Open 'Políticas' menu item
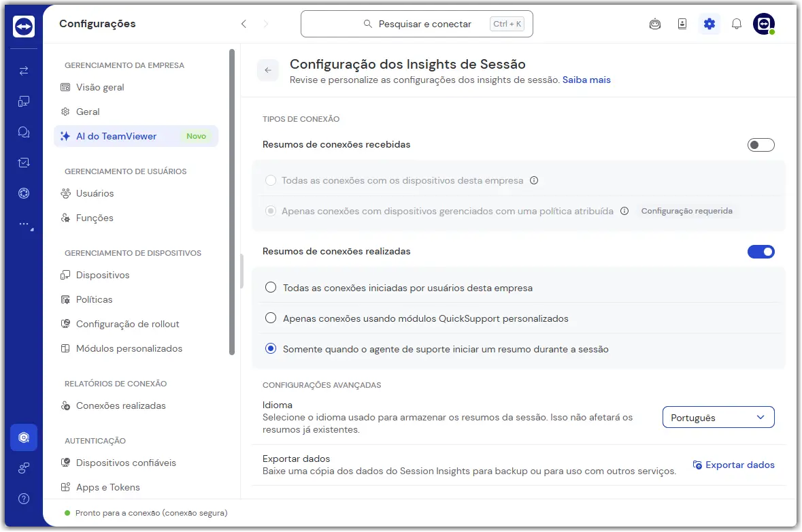 click(136, 300)
